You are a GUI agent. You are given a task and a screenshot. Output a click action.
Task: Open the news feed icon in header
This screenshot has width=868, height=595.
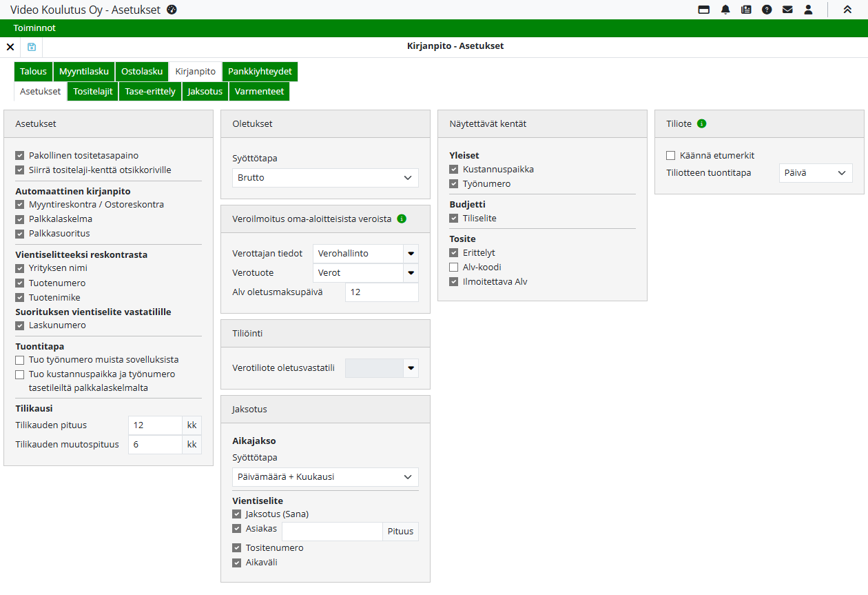click(746, 10)
